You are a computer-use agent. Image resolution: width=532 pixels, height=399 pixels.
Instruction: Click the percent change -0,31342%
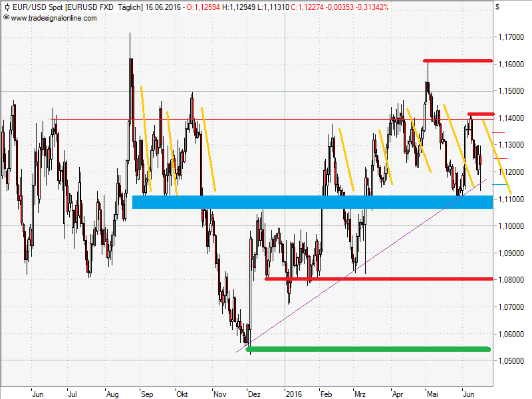tap(372, 7)
